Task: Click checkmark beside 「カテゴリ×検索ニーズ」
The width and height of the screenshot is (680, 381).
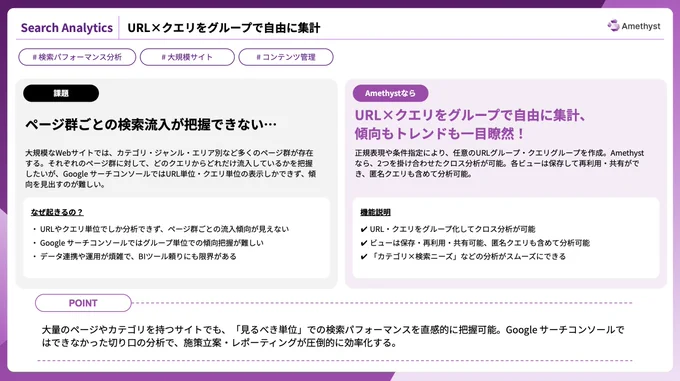Action: click(x=364, y=257)
